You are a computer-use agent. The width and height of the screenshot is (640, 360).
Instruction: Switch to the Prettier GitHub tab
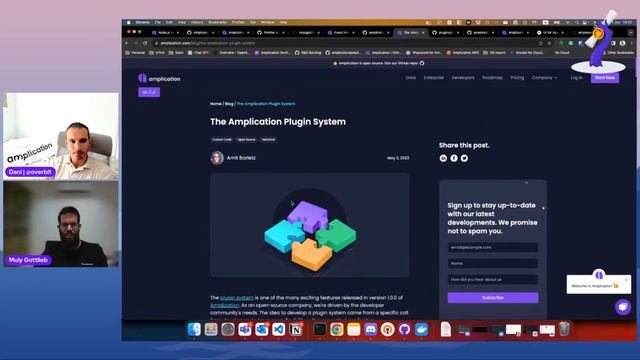click(x=271, y=33)
